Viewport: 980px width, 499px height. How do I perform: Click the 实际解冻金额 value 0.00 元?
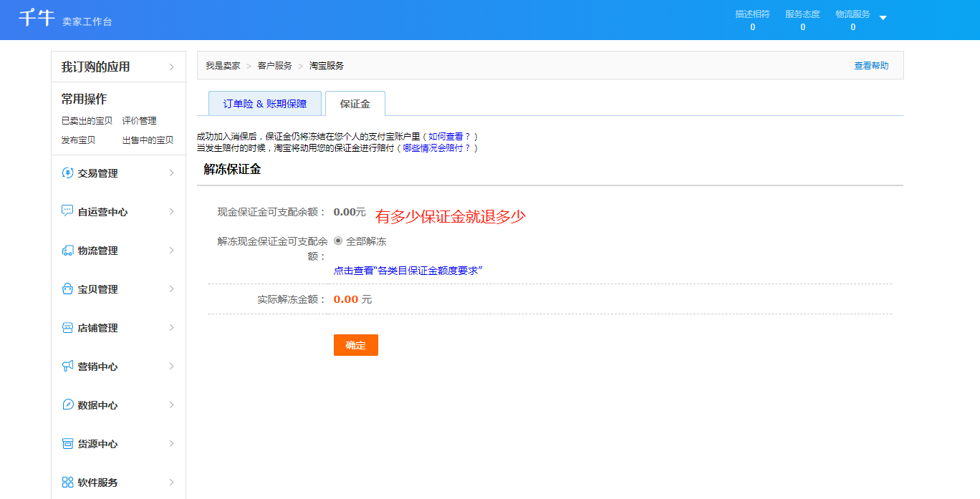click(352, 299)
